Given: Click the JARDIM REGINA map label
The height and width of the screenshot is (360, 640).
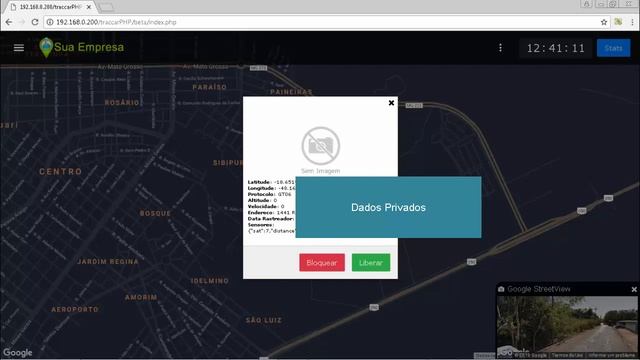Looking at the screenshot, I should (108, 262).
